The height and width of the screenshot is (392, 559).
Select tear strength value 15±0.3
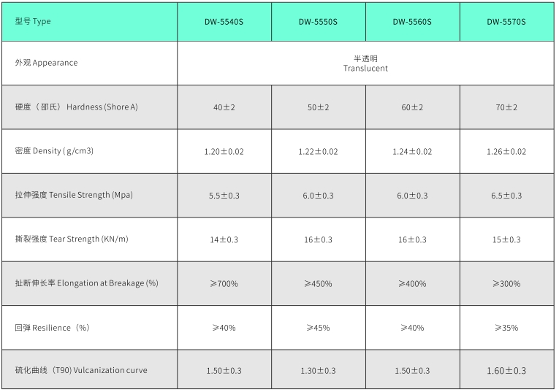coord(506,239)
